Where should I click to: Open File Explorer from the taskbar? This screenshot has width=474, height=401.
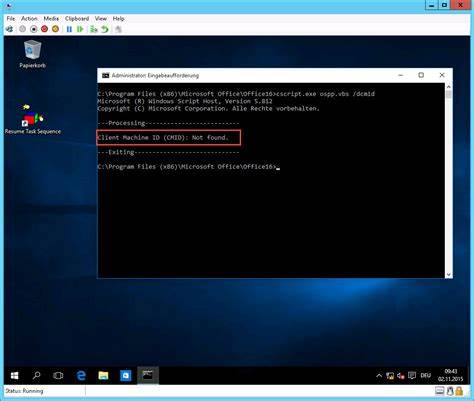(103, 376)
